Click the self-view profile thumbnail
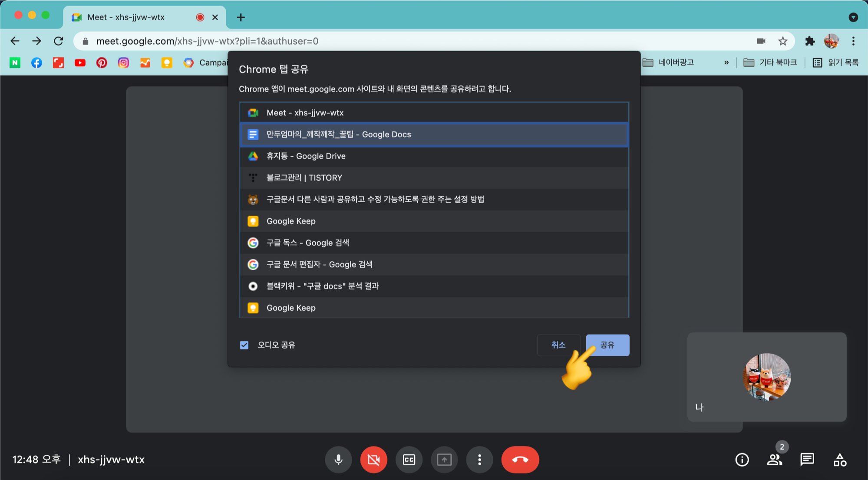 coord(766,377)
